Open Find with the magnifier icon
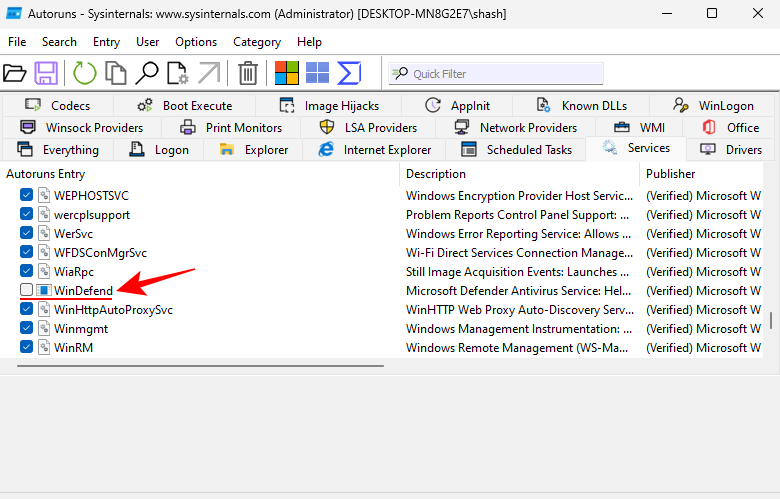 pos(147,73)
